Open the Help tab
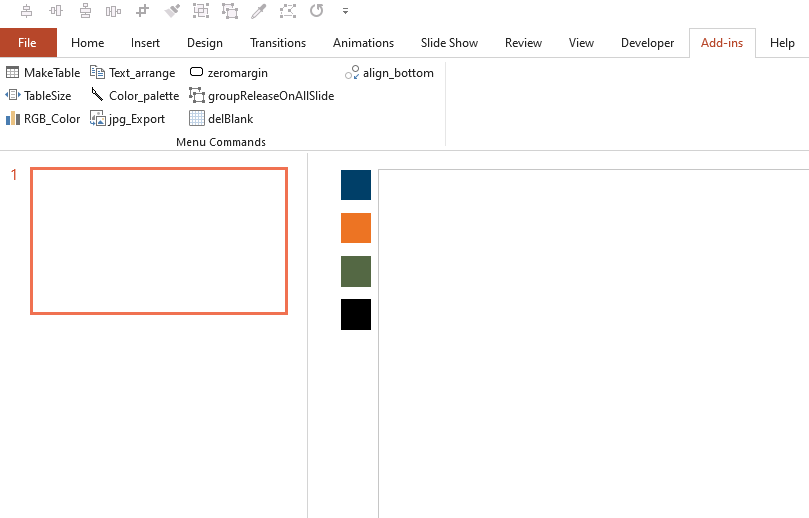The image size is (809, 518). click(782, 43)
